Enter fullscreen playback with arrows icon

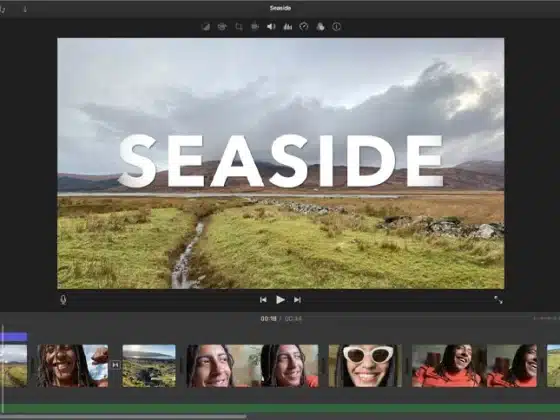coord(498,300)
